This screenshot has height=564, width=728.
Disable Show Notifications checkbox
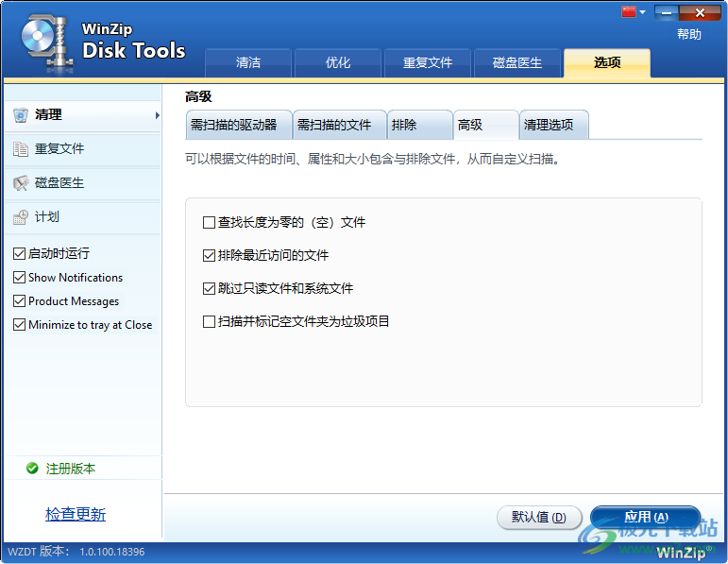19,278
